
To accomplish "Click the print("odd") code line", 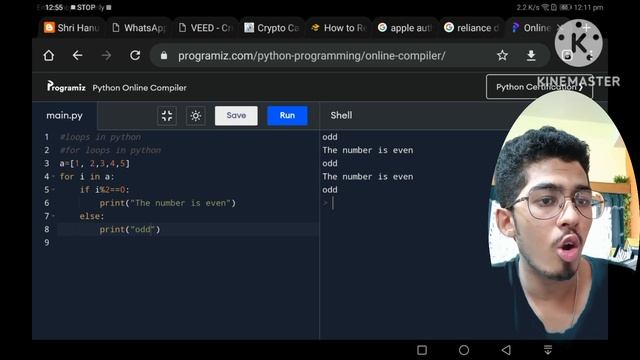I will [130, 229].
